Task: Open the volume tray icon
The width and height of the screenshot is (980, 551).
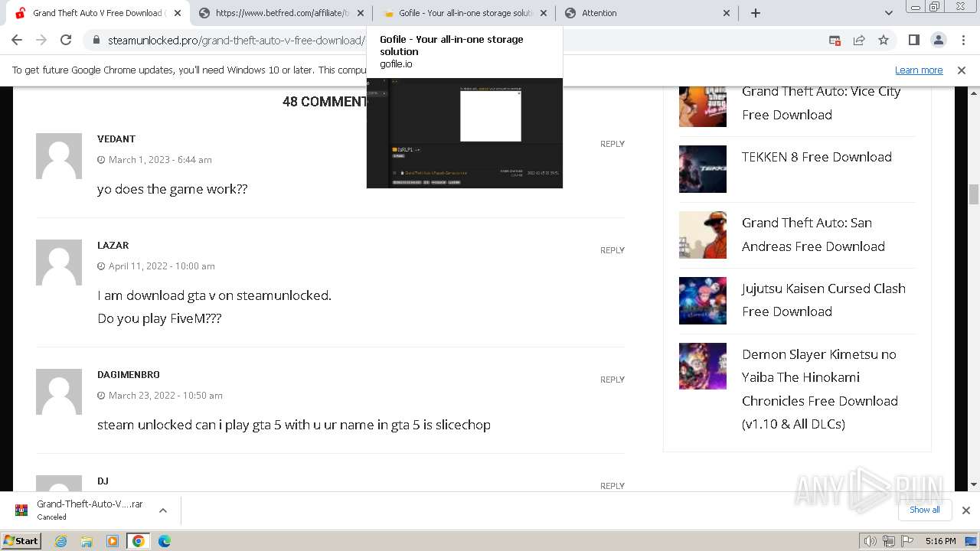Action: [870, 541]
